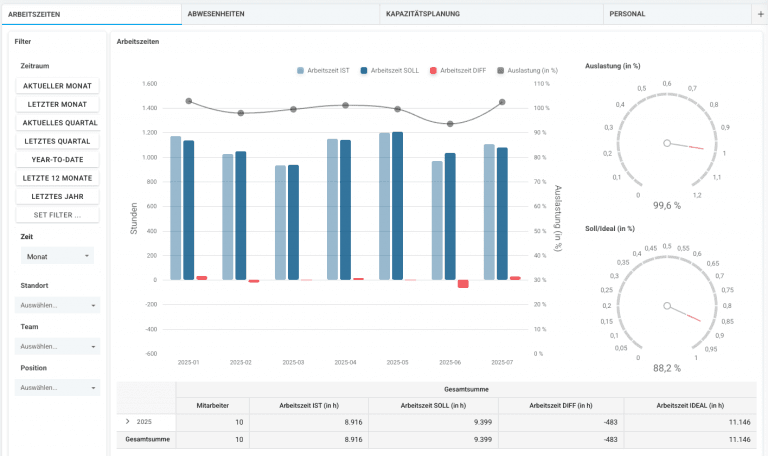Expand the 2025 row in table
The width and height of the screenshot is (768, 456).
click(x=127, y=422)
